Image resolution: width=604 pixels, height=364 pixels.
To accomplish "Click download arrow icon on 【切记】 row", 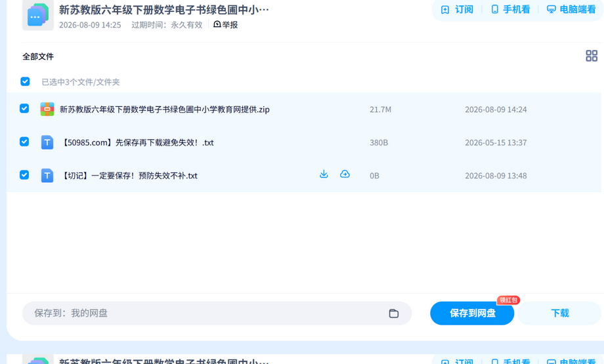I will coord(324,174).
